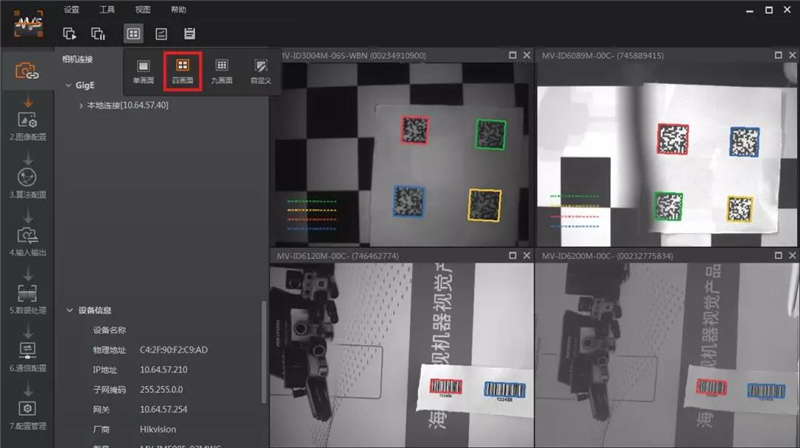Open the camera connection sidebar step
Image resolution: width=800 pixels, height=448 pixels.
(x=27, y=71)
